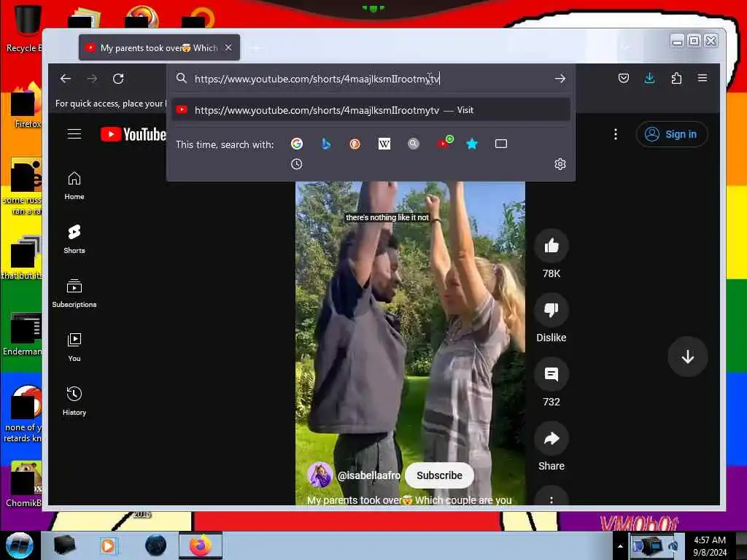
Task: Share the short with the arrow icon
Action: pos(551,438)
